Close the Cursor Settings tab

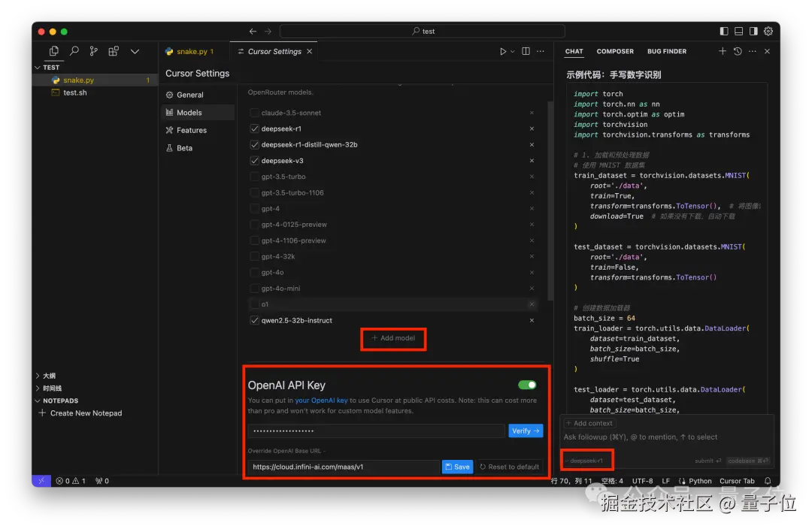point(310,51)
